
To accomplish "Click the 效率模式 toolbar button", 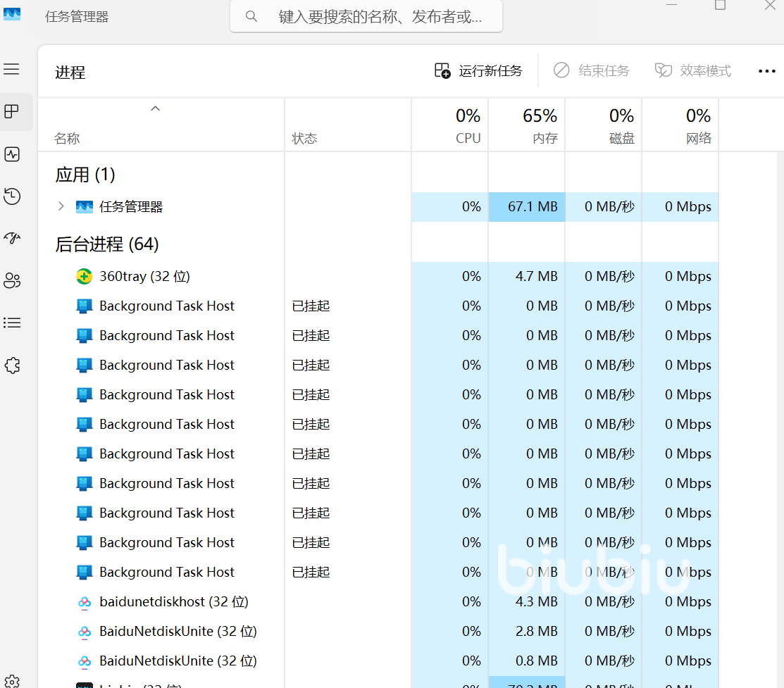I will tap(693, 71).
